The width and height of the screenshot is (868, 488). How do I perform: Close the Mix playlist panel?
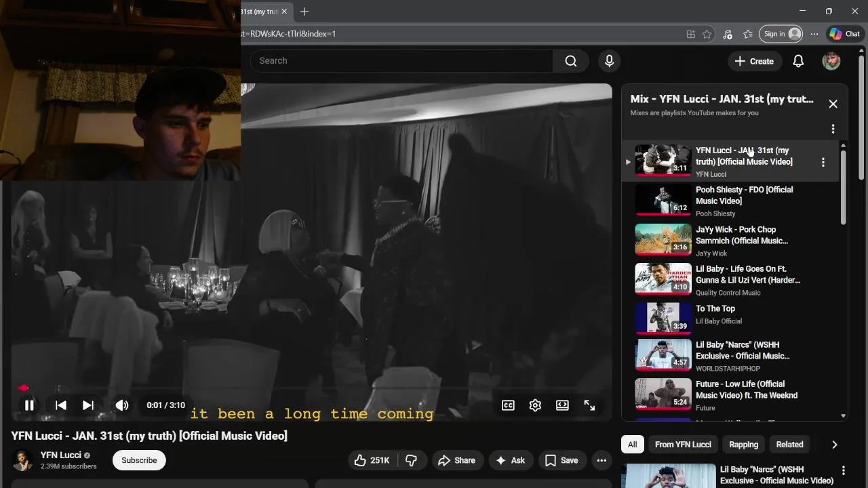point(833,104)
